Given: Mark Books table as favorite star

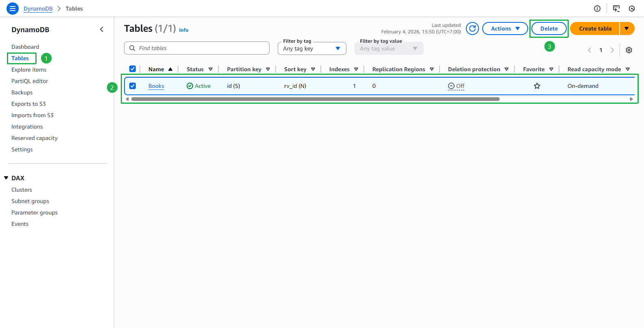Looking at the screenshot, I should click(x=537, y=86).
